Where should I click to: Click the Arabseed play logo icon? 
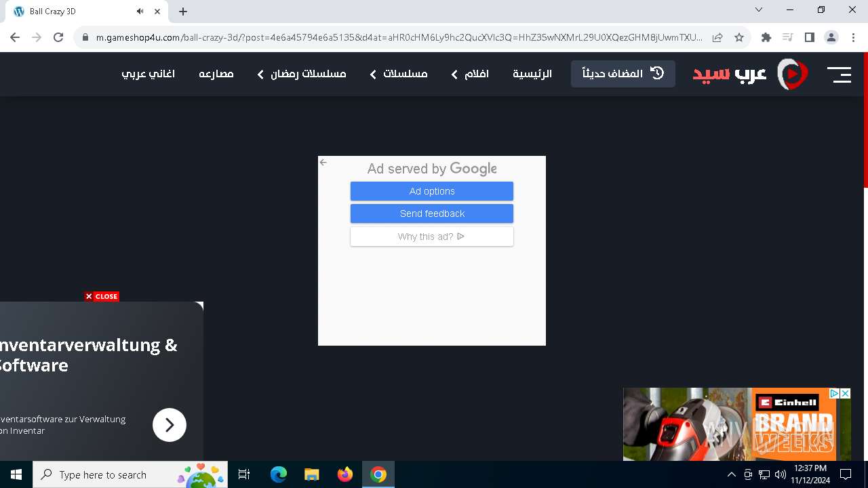792,74
